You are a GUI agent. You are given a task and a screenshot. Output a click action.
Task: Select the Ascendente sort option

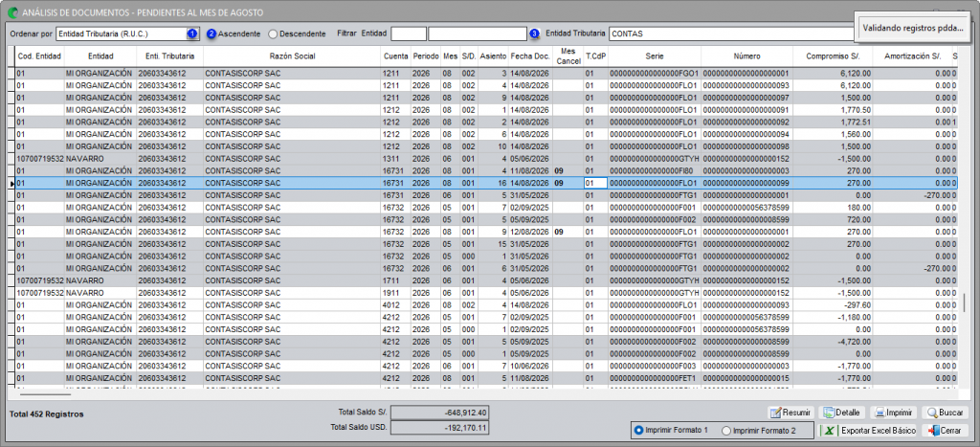coord(234,34)
